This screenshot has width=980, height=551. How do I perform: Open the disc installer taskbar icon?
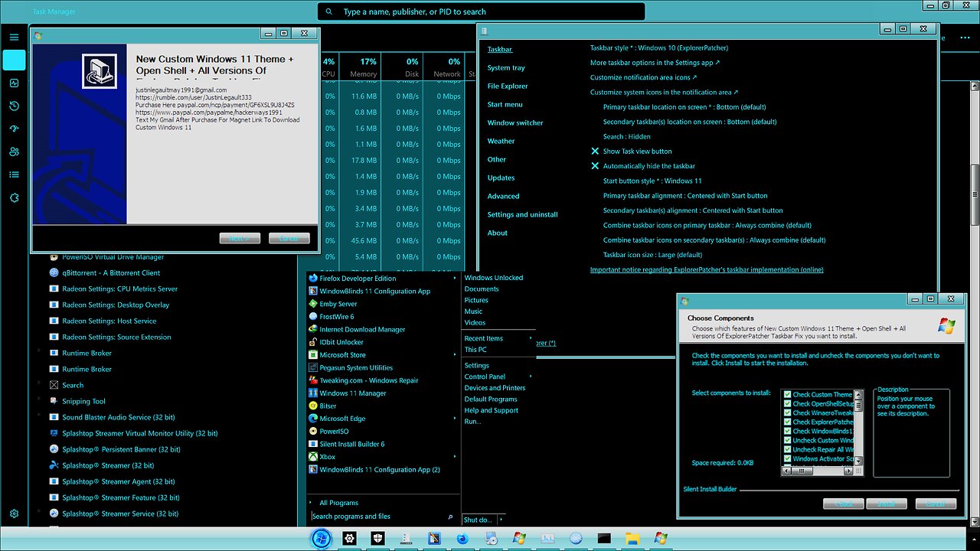(491, 539)
